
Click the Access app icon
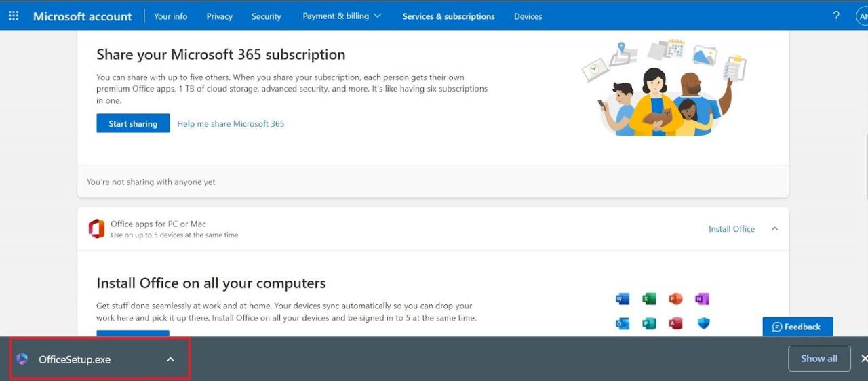click(675, 323)
